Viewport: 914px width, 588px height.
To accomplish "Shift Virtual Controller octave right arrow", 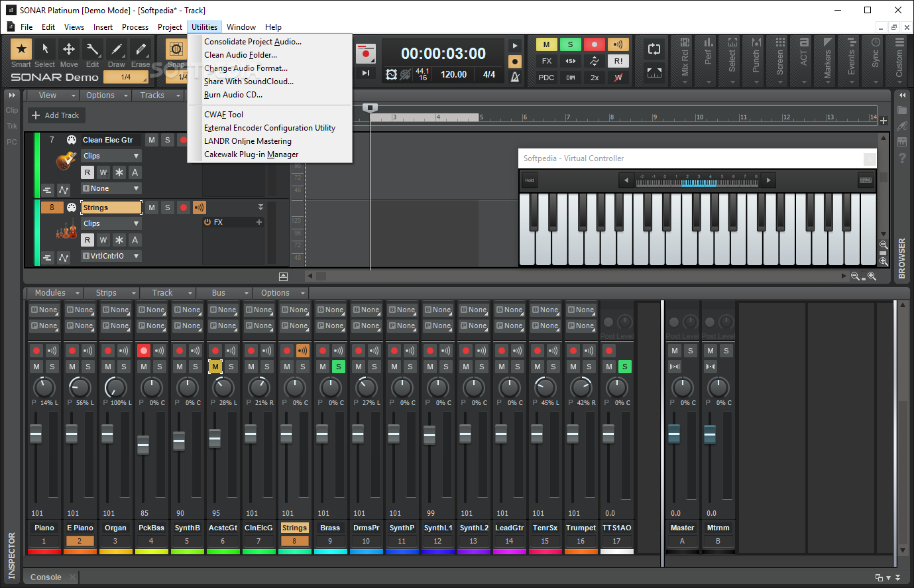I will (x=768, y=180).
